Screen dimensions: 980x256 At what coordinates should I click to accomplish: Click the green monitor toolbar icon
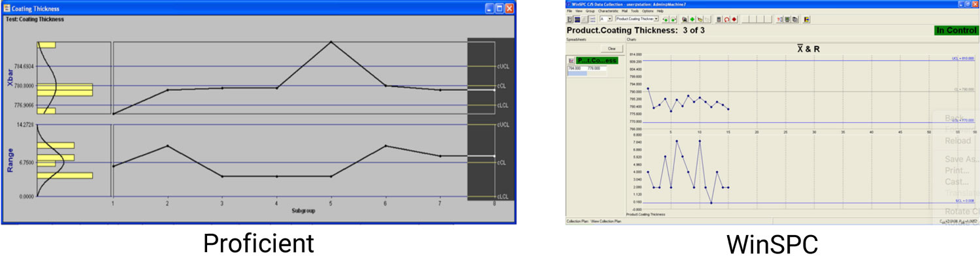click(x=787, y=19)
